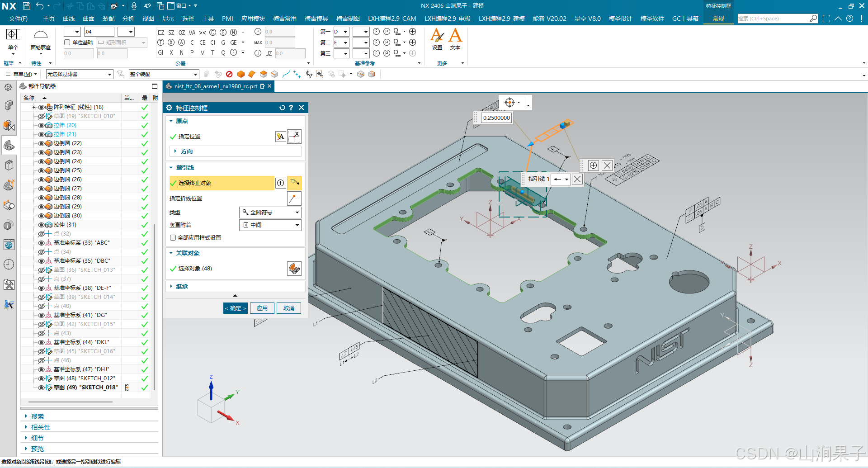Click the annotation A icon beside 指定位置
The height and width of the screenshot is (468, 868).
coord(280,137)
